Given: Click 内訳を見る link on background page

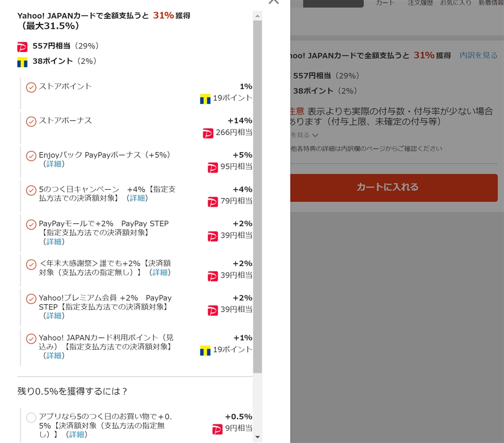Looking at the screenshot, I should tap(478, 55).
